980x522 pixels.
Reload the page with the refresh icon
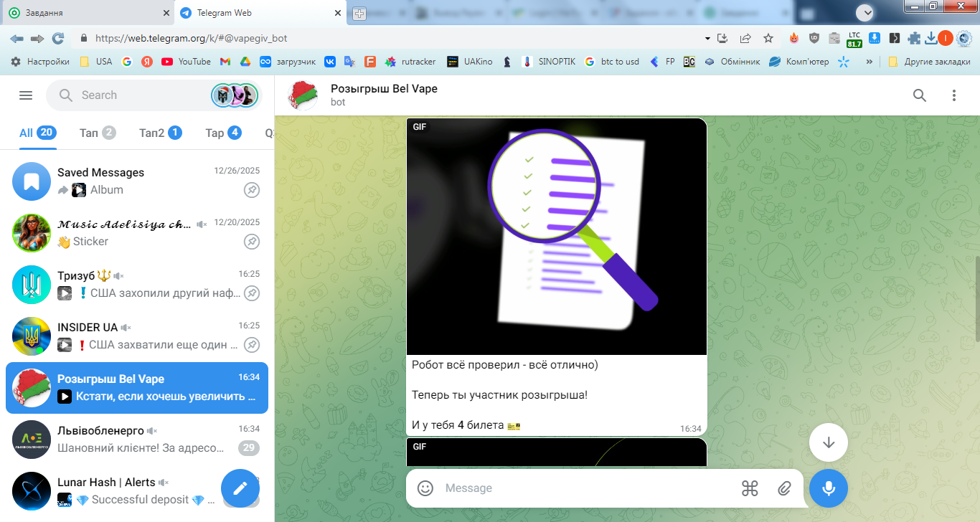pyautogui.click(x=58, y=38)
